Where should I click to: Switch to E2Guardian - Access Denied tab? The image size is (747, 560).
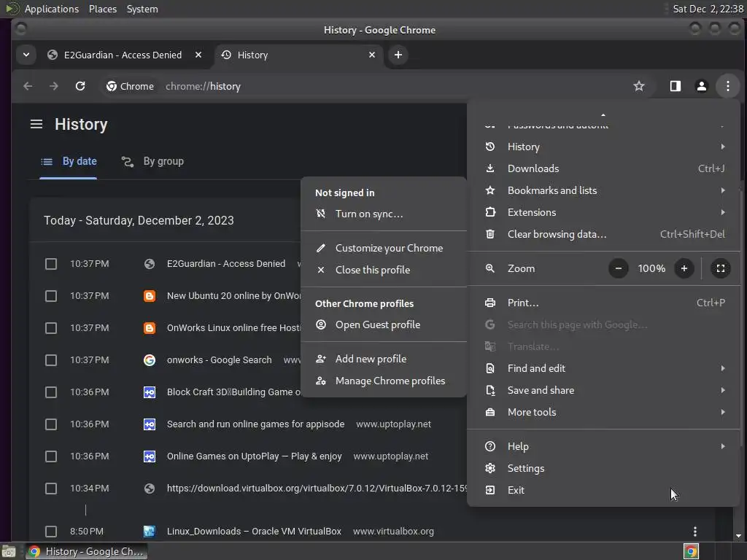point(123,55)
